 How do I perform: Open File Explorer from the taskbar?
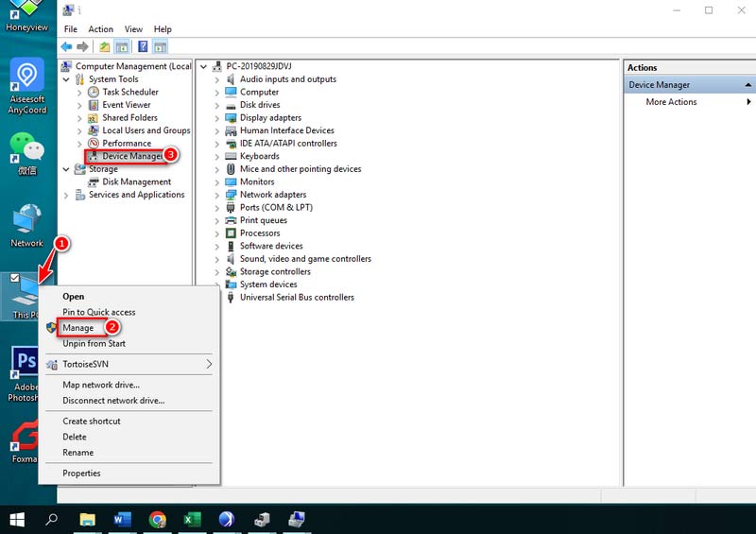[x=88, y=520]
